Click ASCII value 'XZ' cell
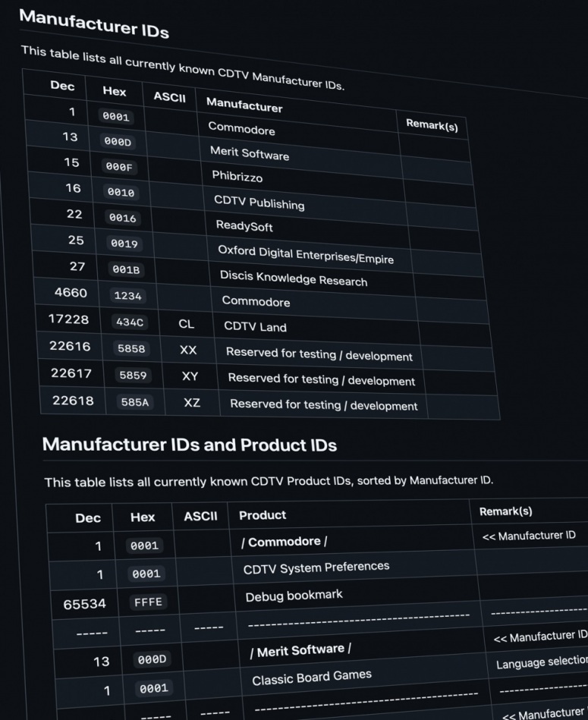Viewport: 588px width, 720px height. (x=192, y=403)
